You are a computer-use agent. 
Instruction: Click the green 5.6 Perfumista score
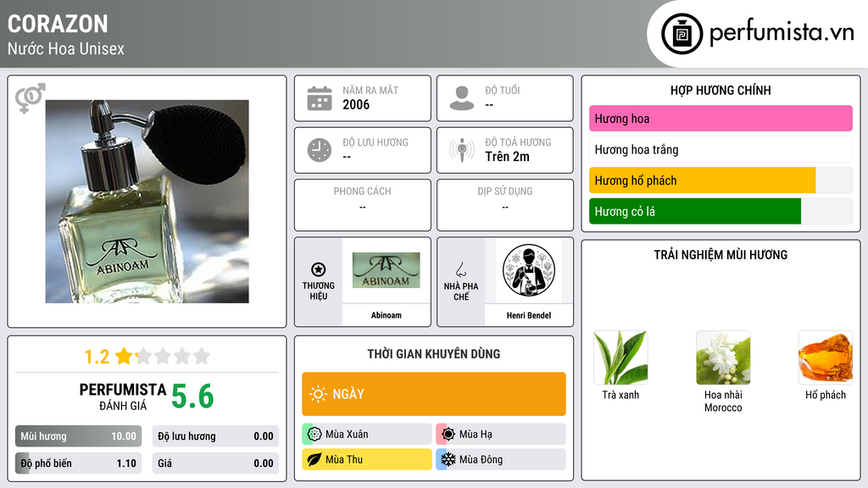coord(192,396)
